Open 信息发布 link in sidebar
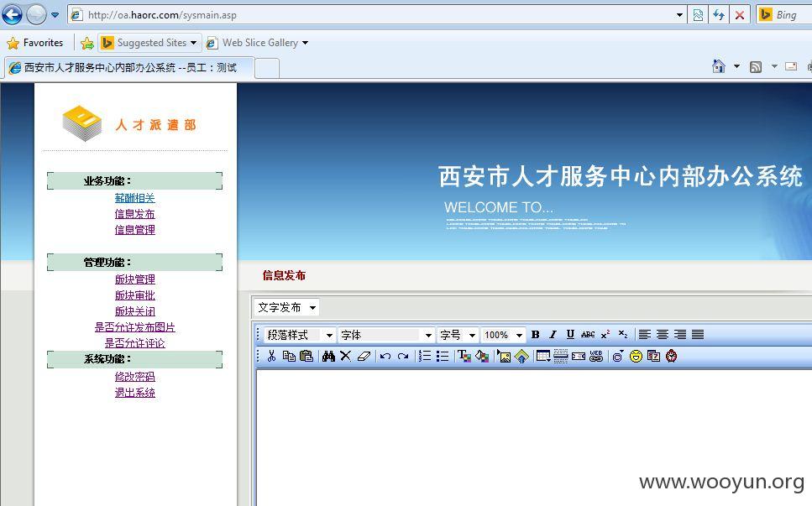This screenshot has height=506, width=812. point(134,214)
